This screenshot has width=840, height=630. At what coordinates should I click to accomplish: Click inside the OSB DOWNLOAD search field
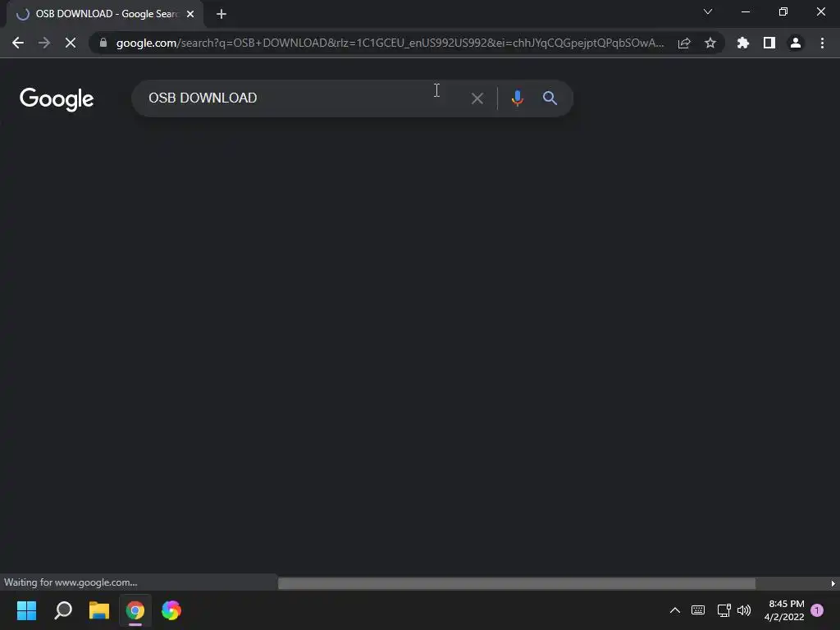(300, 98)
